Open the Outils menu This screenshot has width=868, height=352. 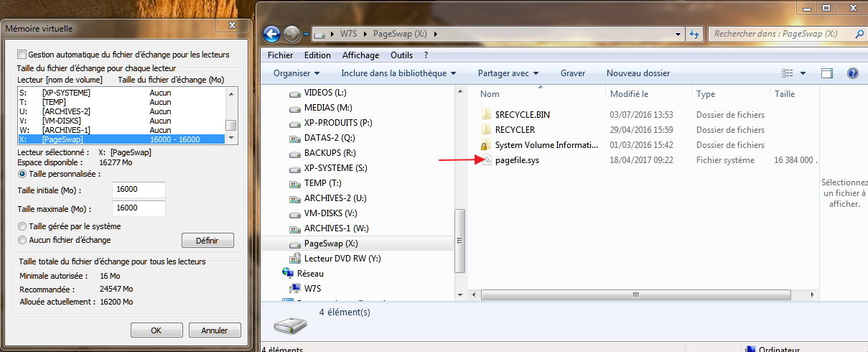(x=401, y=55)
